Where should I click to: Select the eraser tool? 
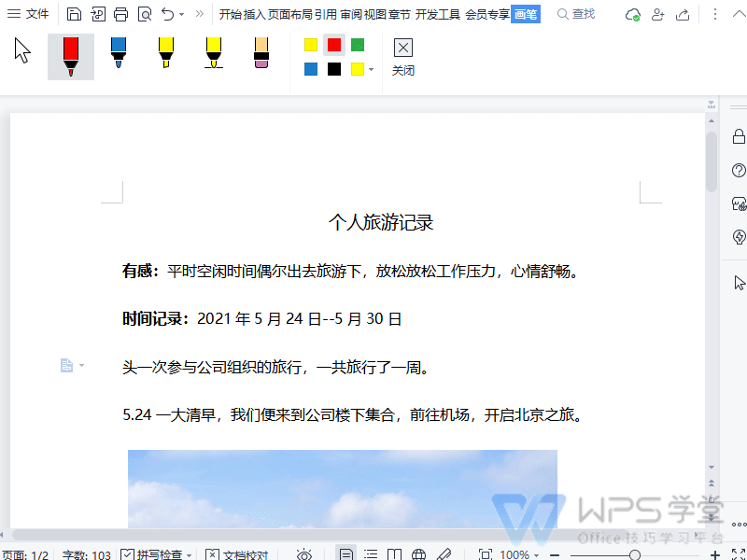(261, 52)
